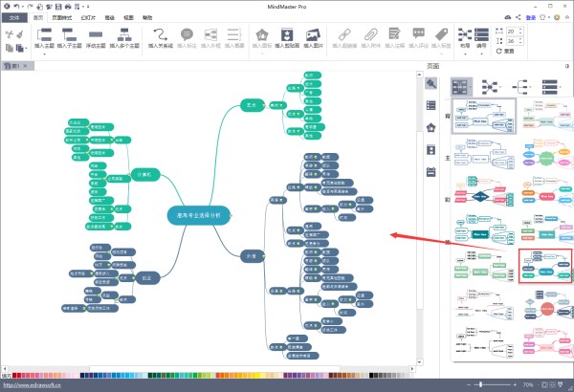This screenshot has width=574, height=392.
Task: Click the Reset button with circular arrow
Action: [x=505, y=51]
